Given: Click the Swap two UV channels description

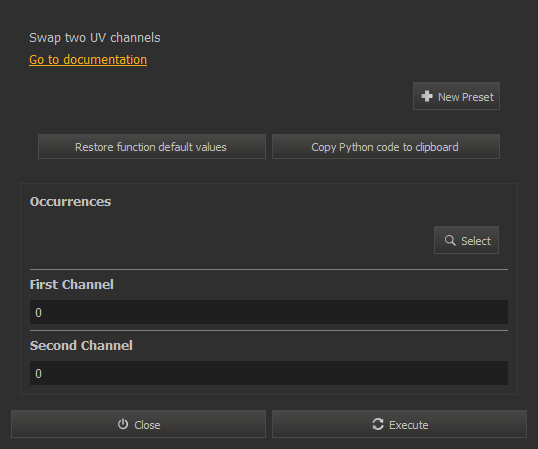Looking at the screenshot, I should (x=95, y=38).
